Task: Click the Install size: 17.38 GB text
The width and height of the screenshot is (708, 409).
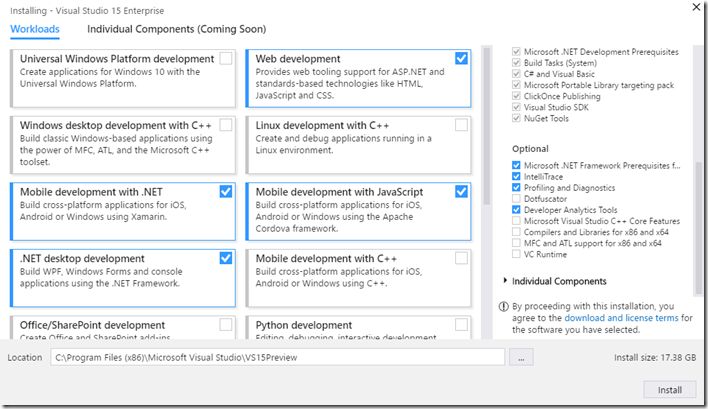Action: pos(655,358)
